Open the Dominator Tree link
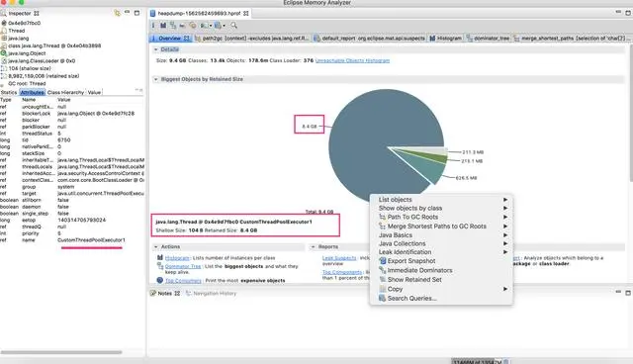 pyautogui.click(x=183, y=266)
